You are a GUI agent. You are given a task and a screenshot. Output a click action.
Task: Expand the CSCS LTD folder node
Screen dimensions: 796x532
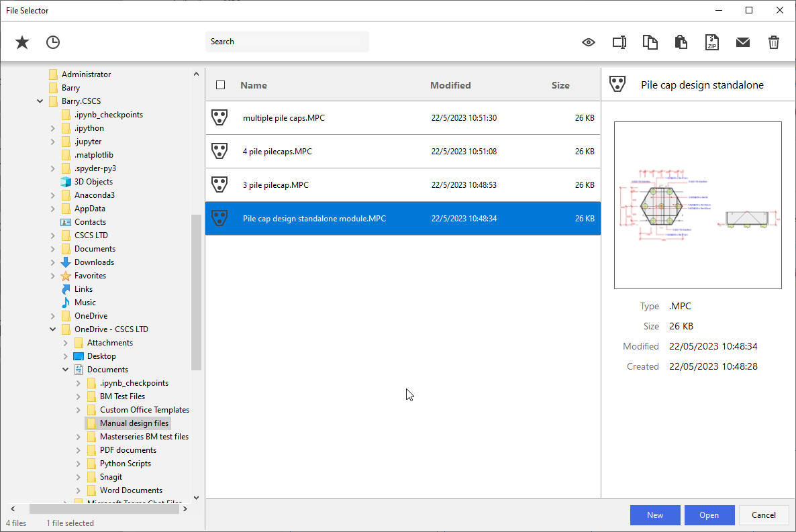coord(53,235)
